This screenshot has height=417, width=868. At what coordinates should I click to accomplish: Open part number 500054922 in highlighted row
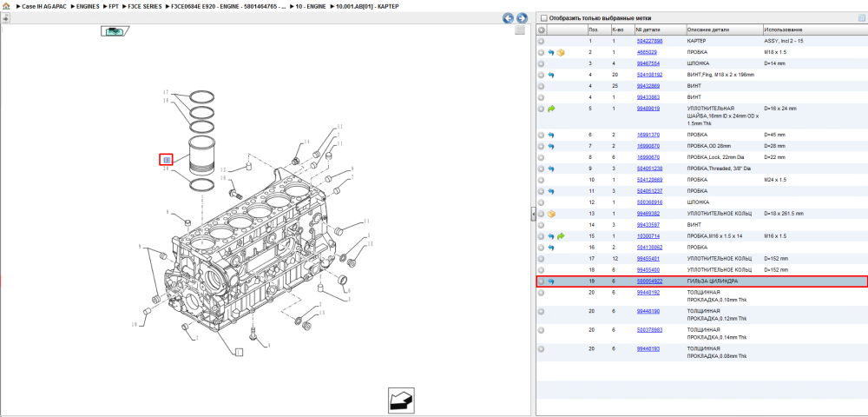tap(649, 281)
